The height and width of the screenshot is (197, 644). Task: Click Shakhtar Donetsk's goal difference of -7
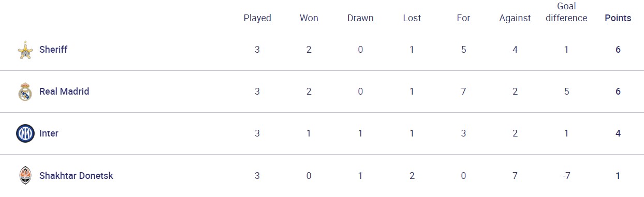(x=566, y=175)
